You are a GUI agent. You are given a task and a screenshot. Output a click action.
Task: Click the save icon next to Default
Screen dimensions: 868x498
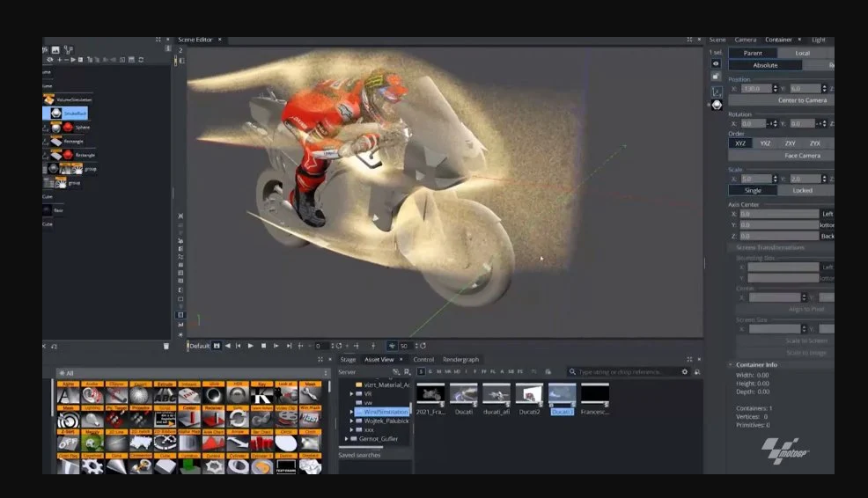click(x=217, y=346)
